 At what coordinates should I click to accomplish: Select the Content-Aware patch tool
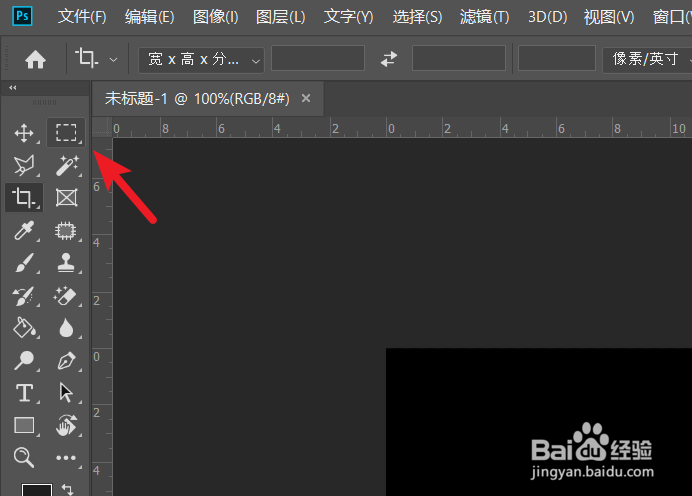pos(66,230)
